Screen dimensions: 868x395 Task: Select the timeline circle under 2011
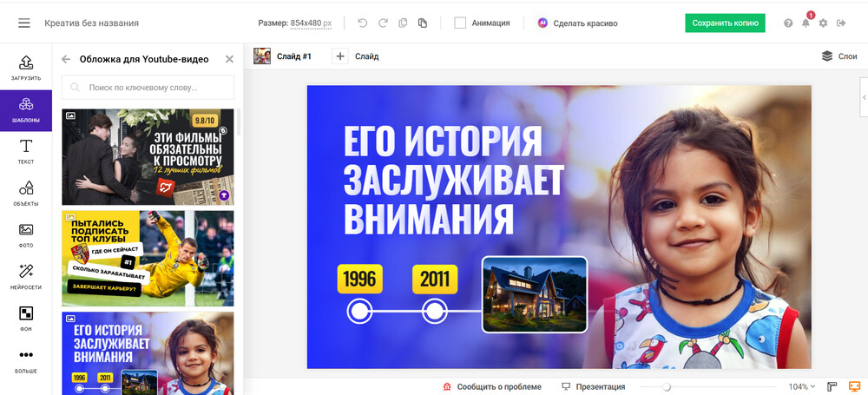(435, 311)
